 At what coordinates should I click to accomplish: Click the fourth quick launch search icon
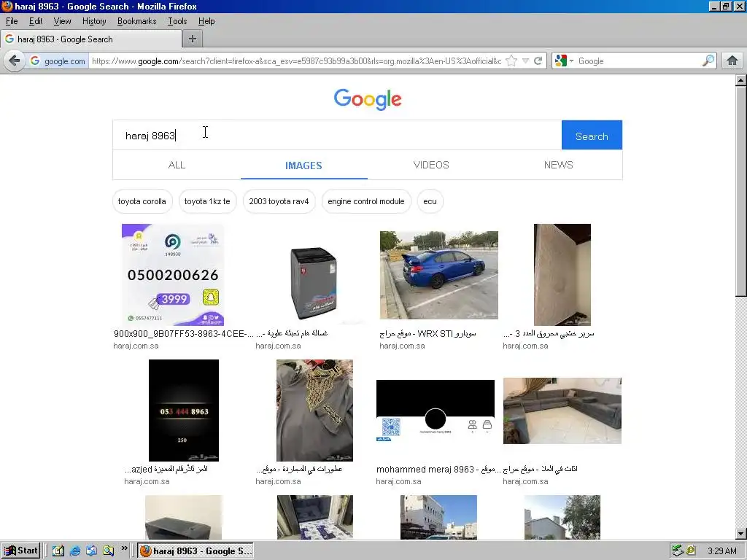click(108, 551)
